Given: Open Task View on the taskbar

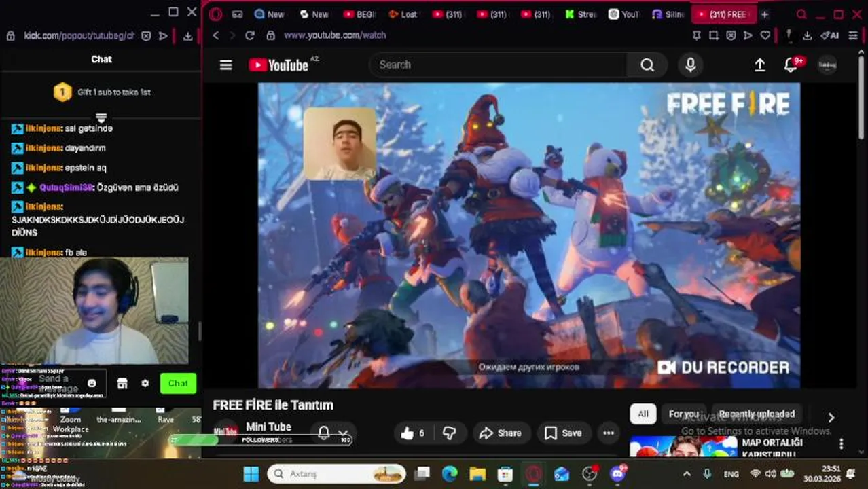Looking at the screenshot, I should [422, 473].
